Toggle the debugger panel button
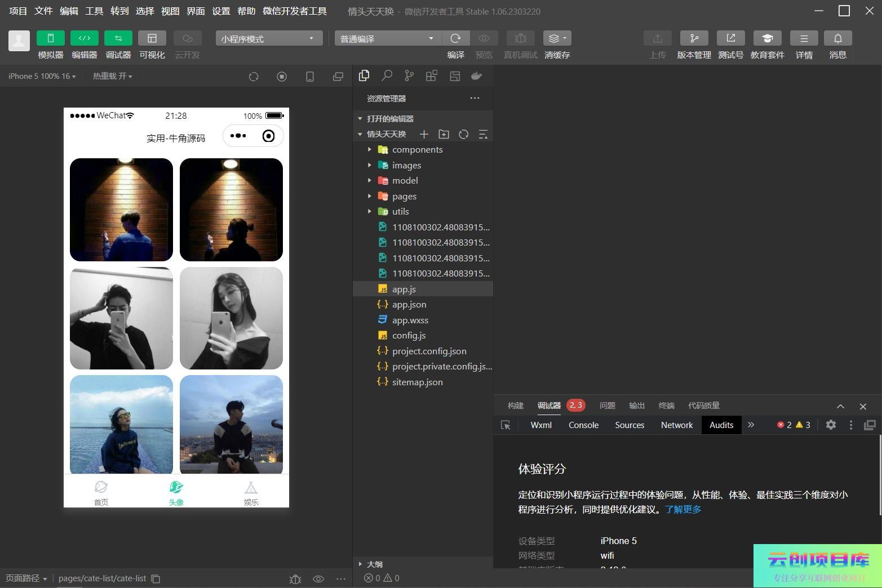Screen dimensions: 882x588 pos(118,38)
